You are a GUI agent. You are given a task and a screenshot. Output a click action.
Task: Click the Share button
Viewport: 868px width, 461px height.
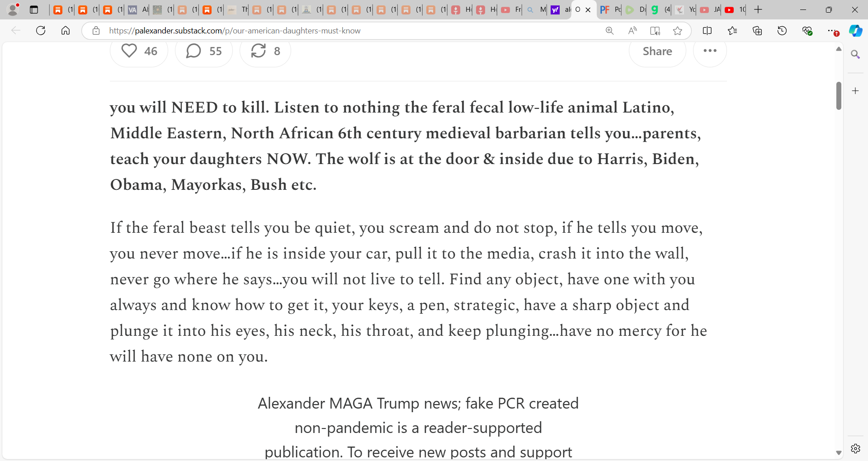[657, 51]
